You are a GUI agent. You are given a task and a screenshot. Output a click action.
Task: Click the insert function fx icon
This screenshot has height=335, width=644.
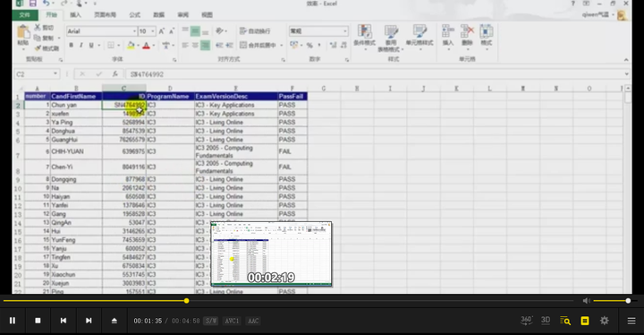pyautogui.click(x=115, y=74)
